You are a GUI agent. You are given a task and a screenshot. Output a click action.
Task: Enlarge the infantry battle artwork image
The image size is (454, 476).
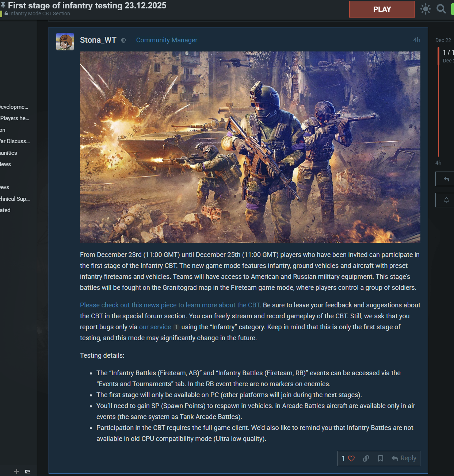pos(250,147)
